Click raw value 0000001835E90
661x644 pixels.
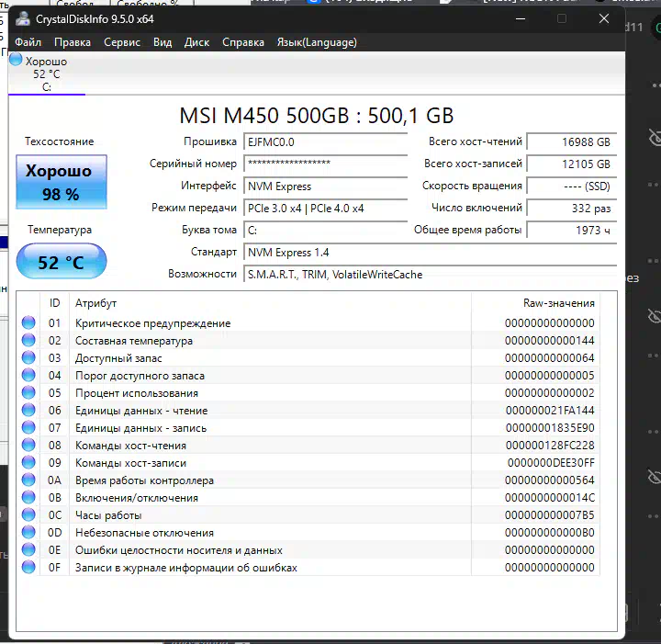[x=550, y=428]
